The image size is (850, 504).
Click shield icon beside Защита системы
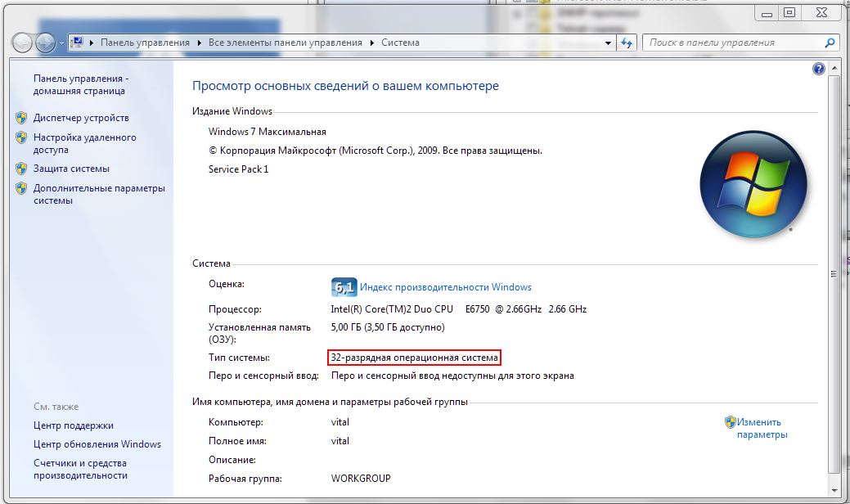21,169
